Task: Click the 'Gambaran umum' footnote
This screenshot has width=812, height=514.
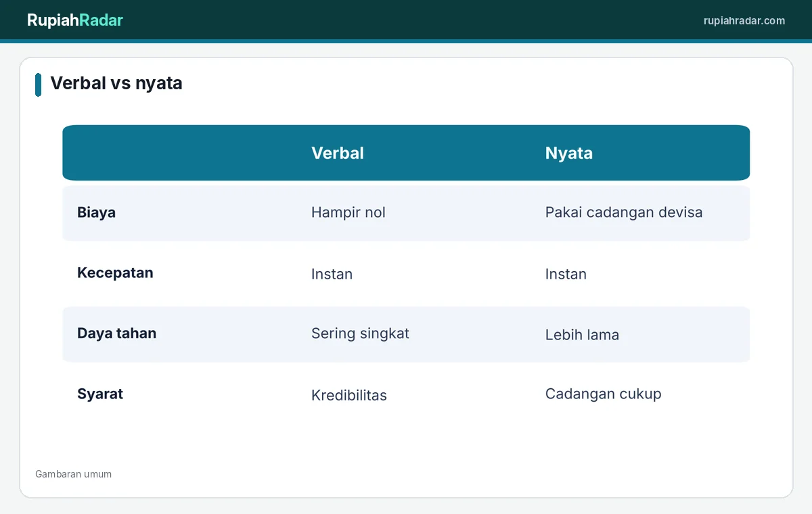Action: [x=73, y=474]
